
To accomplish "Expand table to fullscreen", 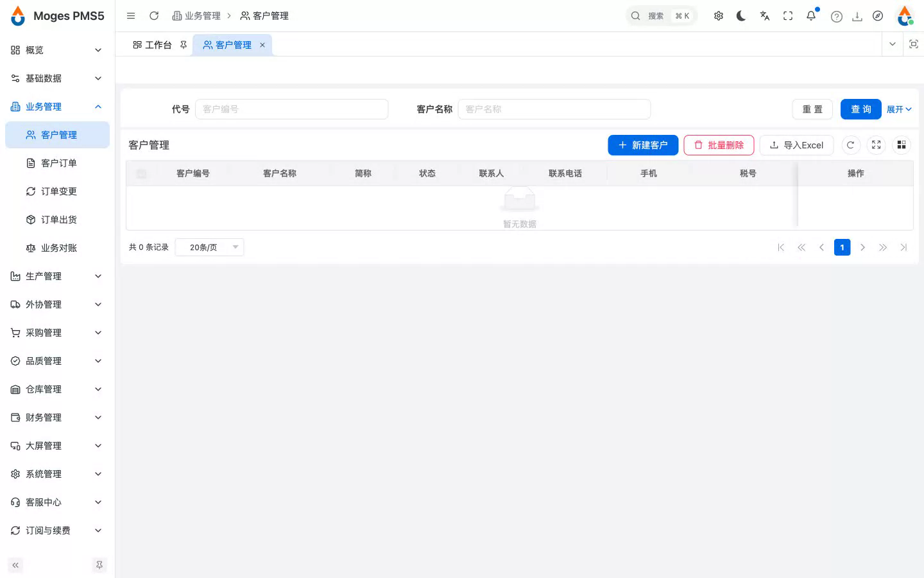I will click(x=877, y=145).
